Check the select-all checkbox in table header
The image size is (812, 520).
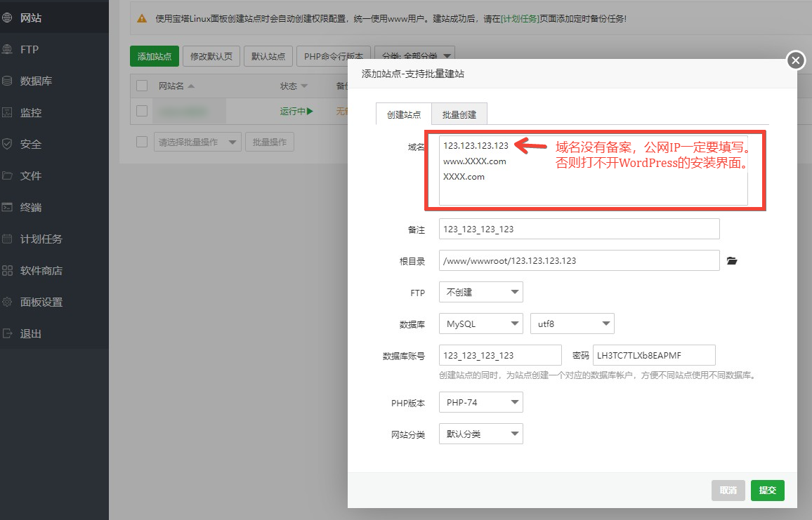click(142, 86)
